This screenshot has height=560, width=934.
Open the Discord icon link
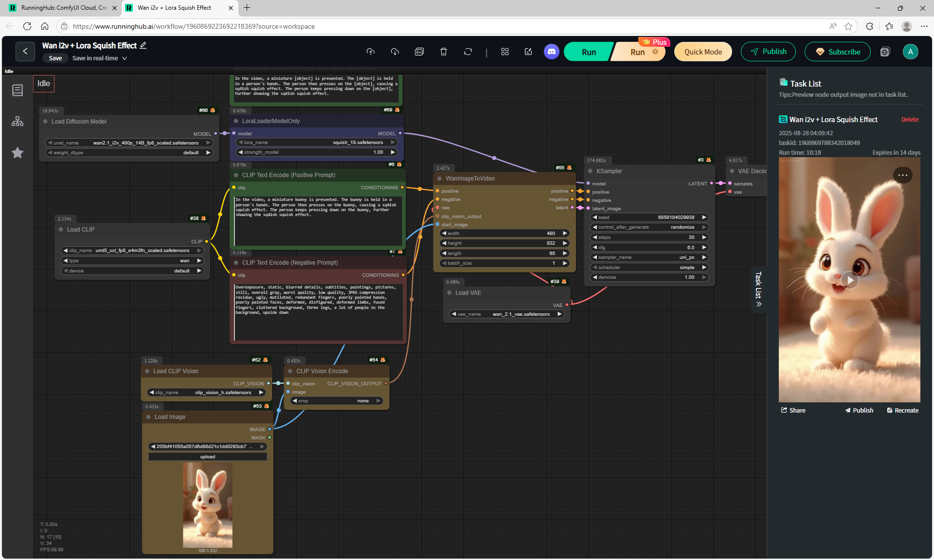[551, 52]
